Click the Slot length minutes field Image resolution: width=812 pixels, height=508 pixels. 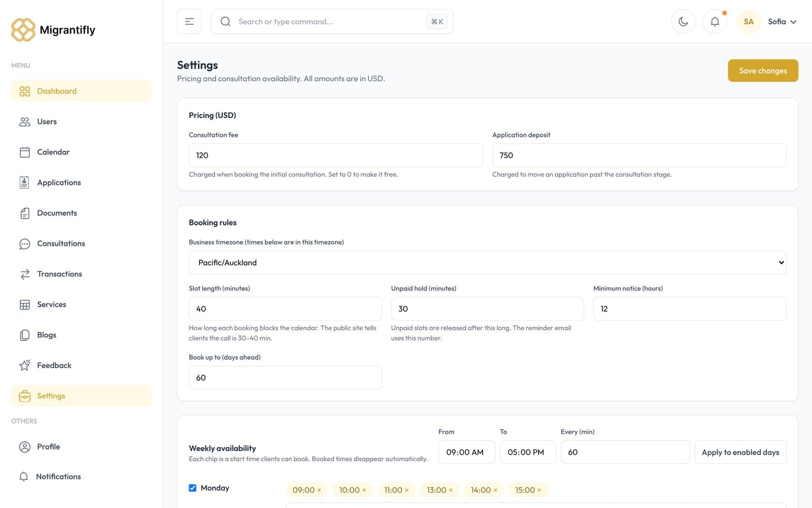(x=285, y=309)
